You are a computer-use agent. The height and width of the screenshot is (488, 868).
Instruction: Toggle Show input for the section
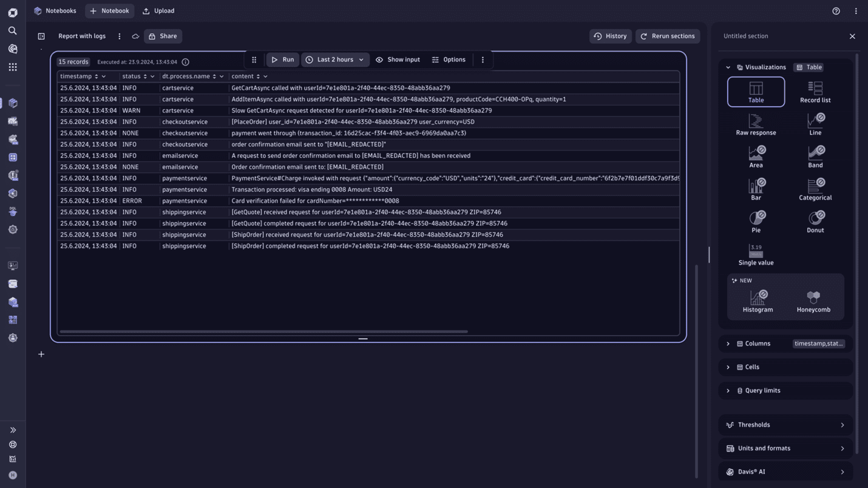point(398,60)
